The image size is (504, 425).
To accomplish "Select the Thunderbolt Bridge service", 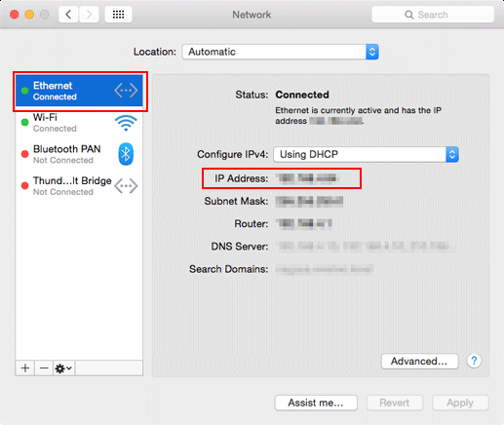I will (x=79, y=186).
